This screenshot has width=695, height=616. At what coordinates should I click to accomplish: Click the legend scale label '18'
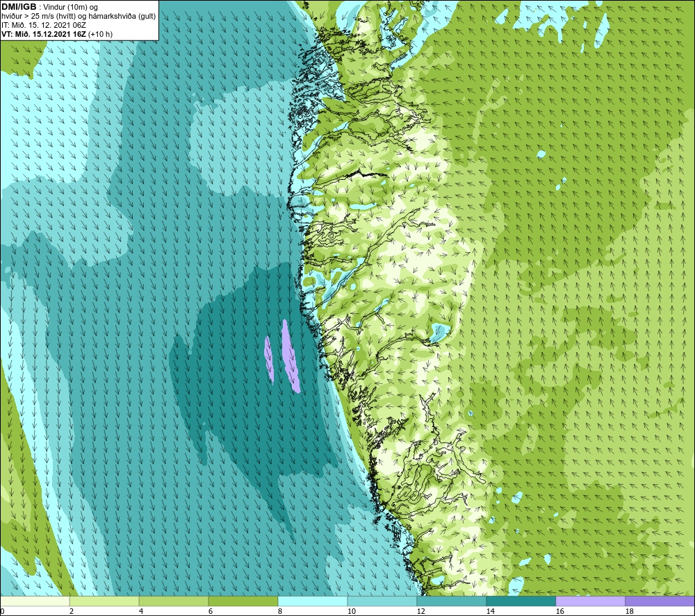pos(629,612)
